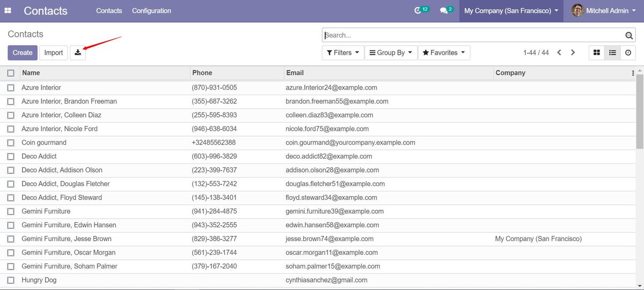This screenshot has width=644, height=290.
Task: Focus the Search input field
Action: point(473,35)
